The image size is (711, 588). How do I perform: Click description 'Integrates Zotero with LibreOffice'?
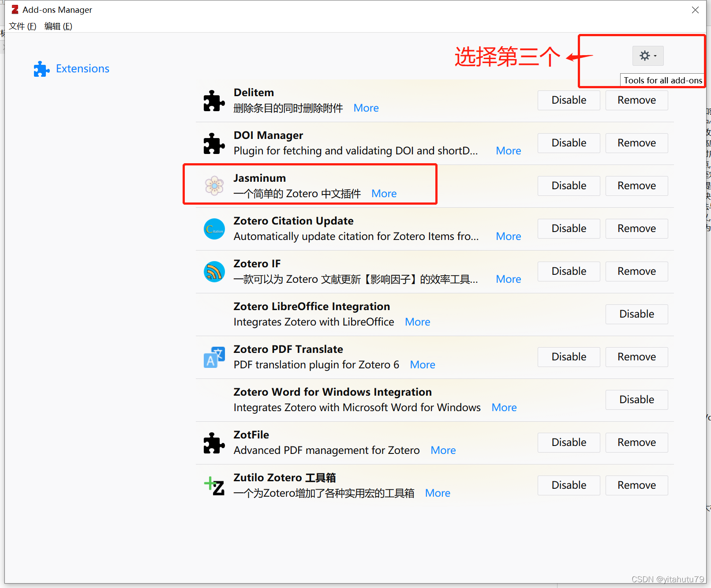314,322
